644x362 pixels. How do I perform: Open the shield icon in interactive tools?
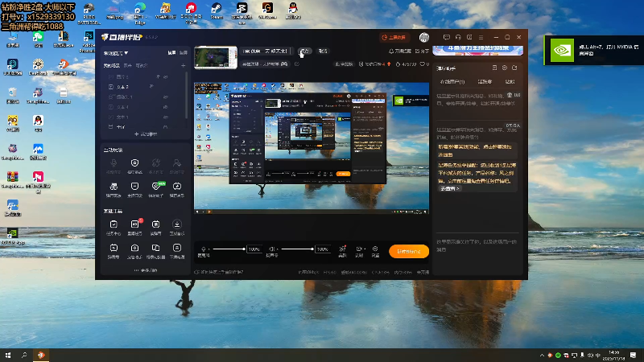click(x=134, y=163)
